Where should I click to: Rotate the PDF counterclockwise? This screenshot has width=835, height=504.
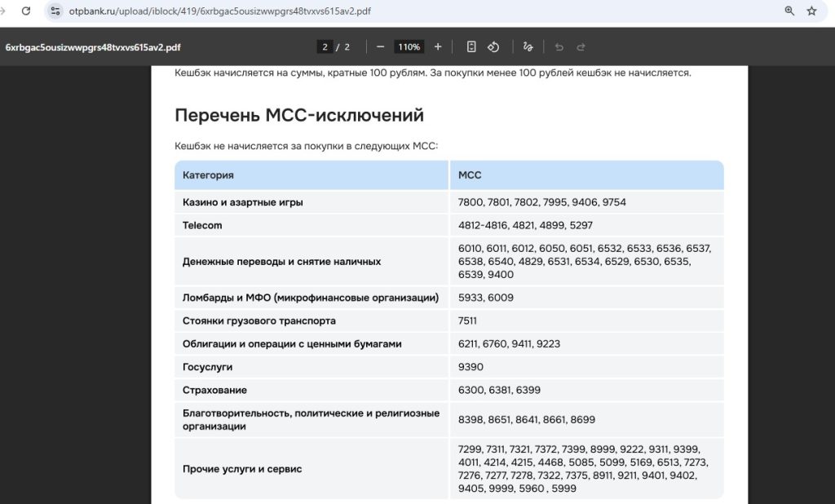pos(494,46)
